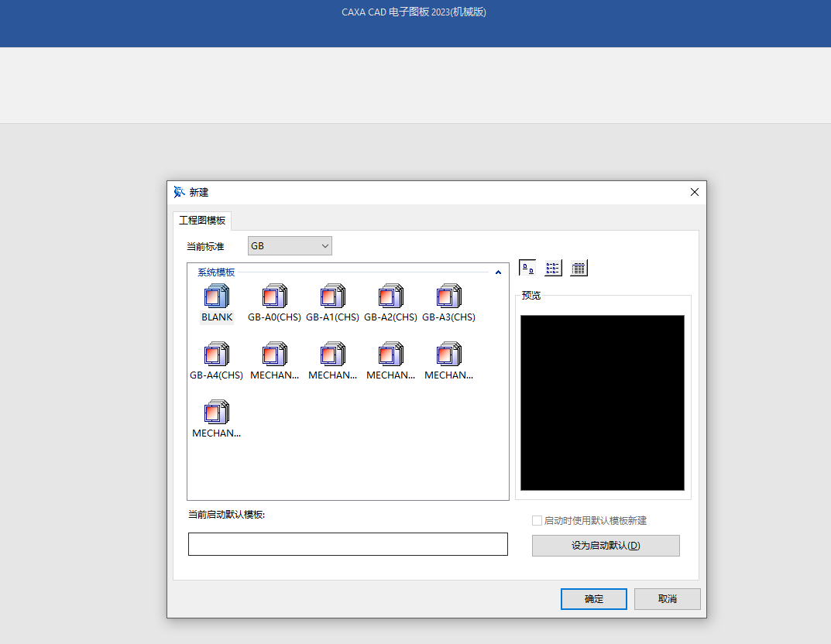Switch to list view mode
Viewport: 831px width, 644px height.
click(x=553, y=268)
